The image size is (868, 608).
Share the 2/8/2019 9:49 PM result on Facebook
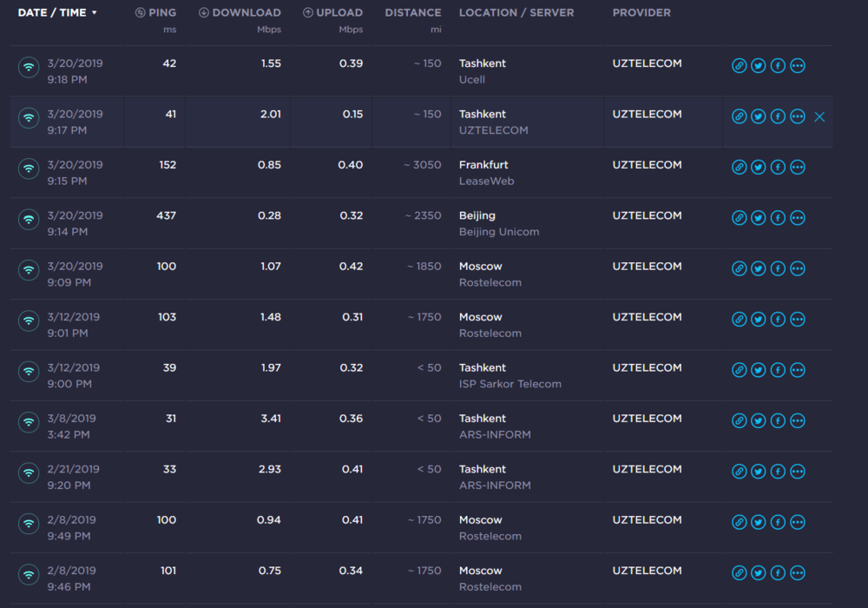point(778,523)
